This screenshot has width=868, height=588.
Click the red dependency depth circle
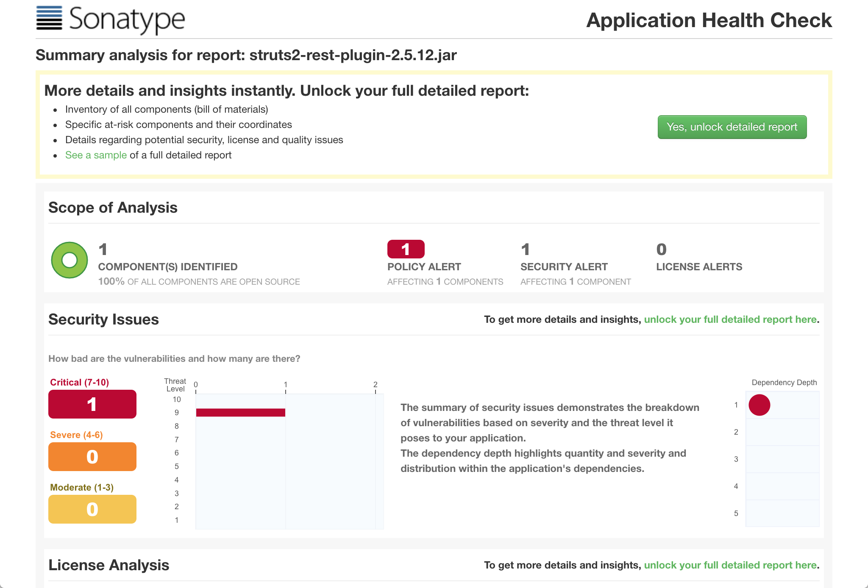pos(760,405)
